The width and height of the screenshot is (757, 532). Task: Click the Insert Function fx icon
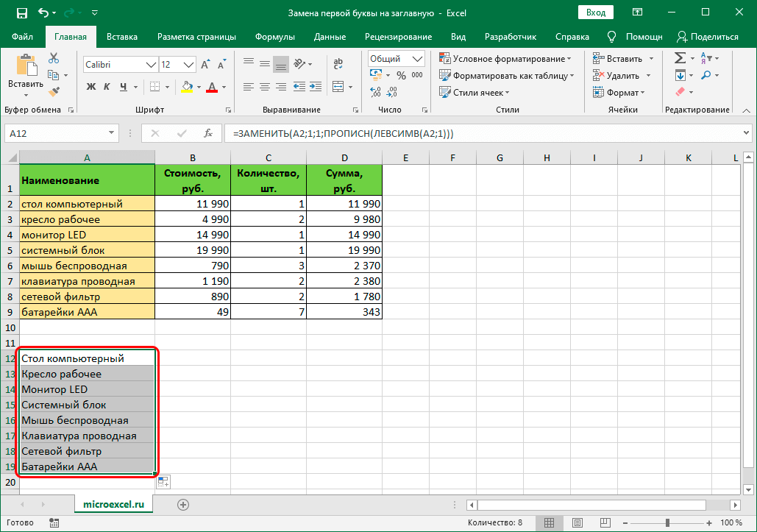pos(208,133)
